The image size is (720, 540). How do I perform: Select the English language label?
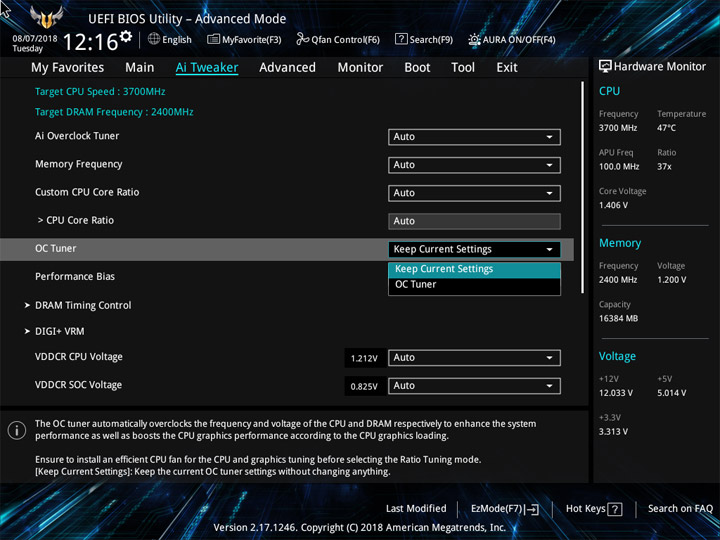click(177, 39)
